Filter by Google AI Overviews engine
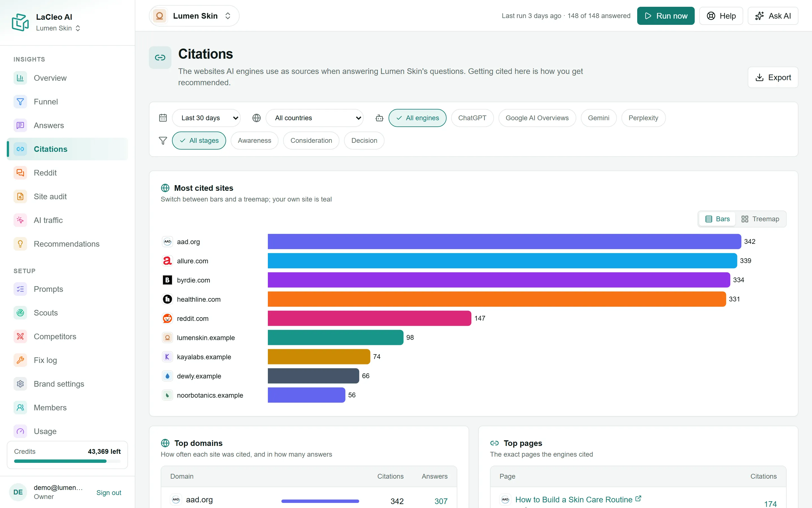Screen dimensions: 812x508 (x=537, y=118)
